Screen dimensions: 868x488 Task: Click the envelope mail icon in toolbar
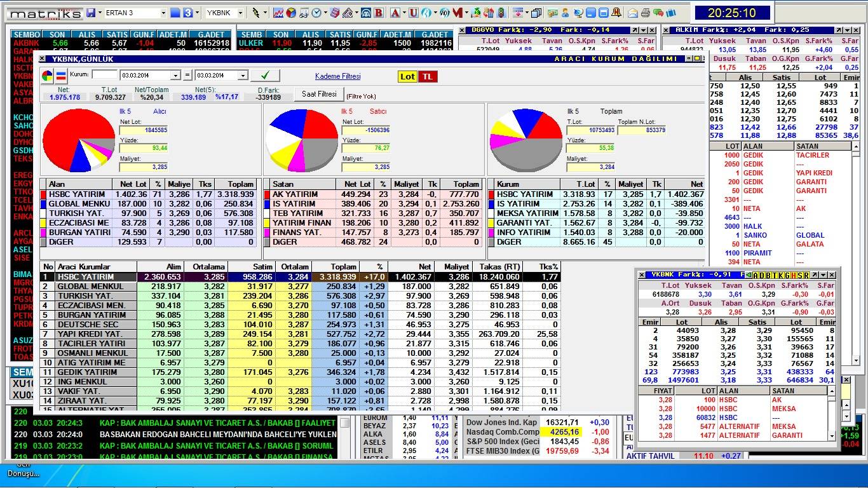(x=633, y=13)
